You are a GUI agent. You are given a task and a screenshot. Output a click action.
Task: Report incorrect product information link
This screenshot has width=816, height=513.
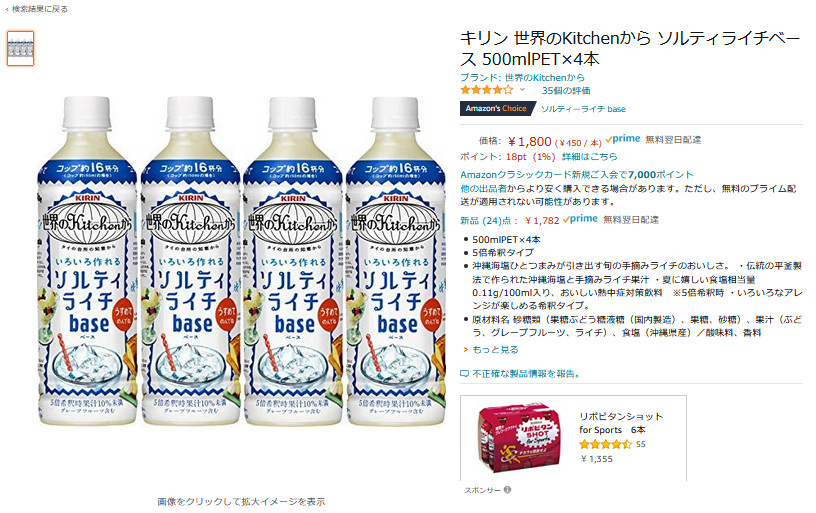(526, 374)
